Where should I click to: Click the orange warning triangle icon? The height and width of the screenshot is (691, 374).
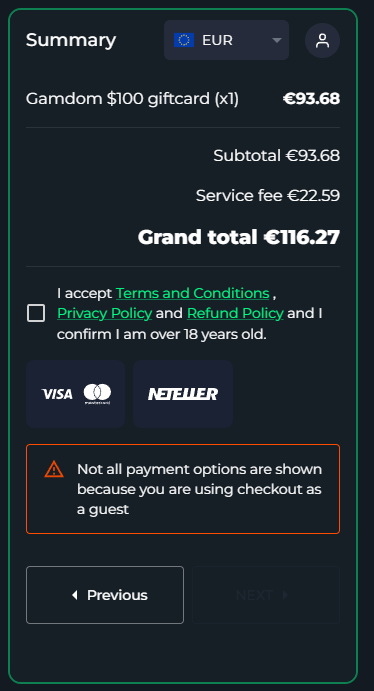tap(54, 469)
